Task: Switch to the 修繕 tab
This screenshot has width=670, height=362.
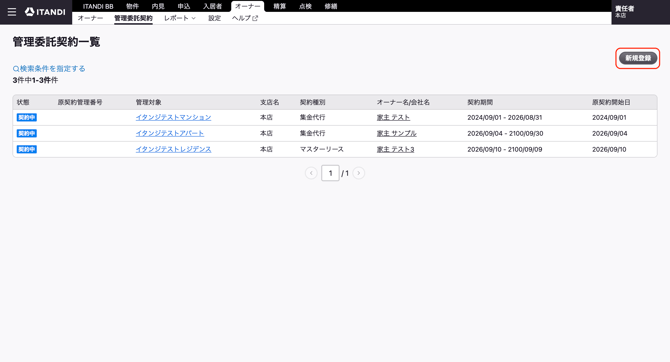Action: click(331, 6)
